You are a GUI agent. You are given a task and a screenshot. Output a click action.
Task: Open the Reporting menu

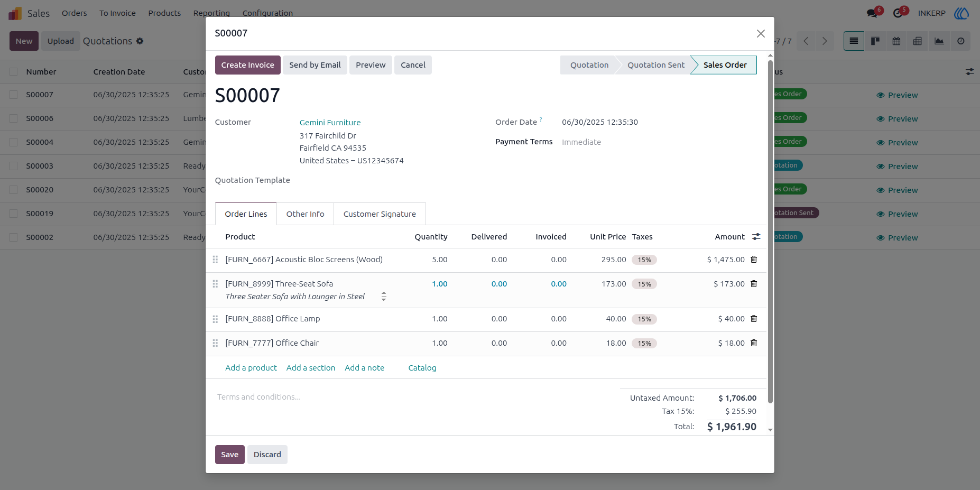coord(211,13)
